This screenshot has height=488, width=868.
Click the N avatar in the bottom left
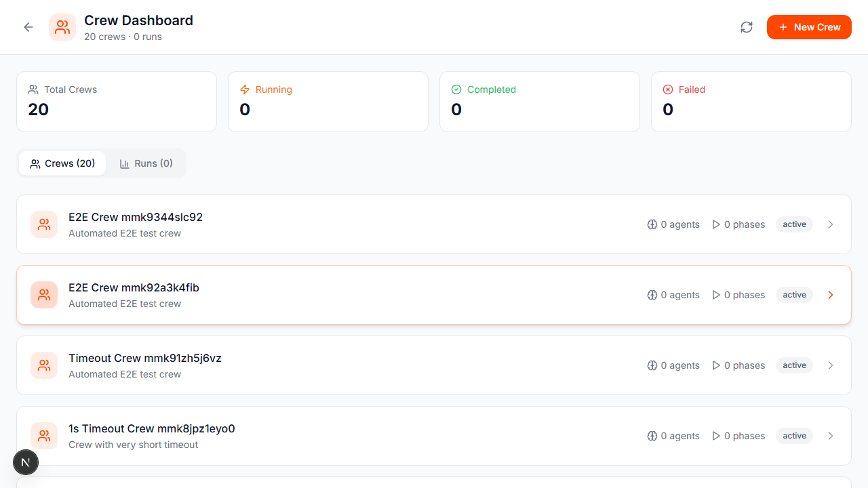tap(25, 462)
